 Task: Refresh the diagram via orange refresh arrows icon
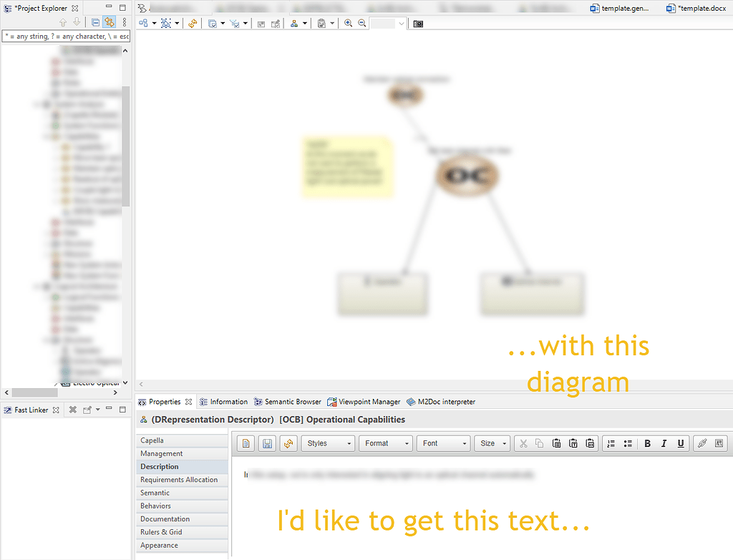193,22
